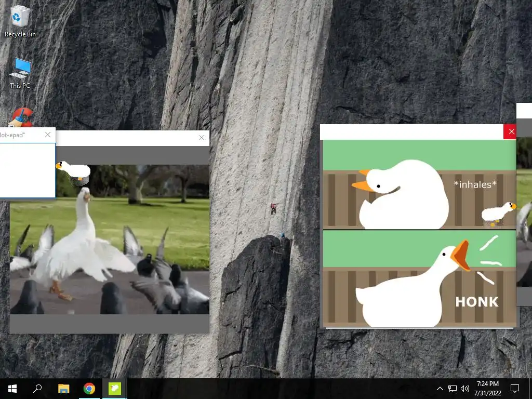Image resolution: width=532 pixels, height=399 pixels.
Task: Open the taskbar search magnifier
Action: point(37,389)
